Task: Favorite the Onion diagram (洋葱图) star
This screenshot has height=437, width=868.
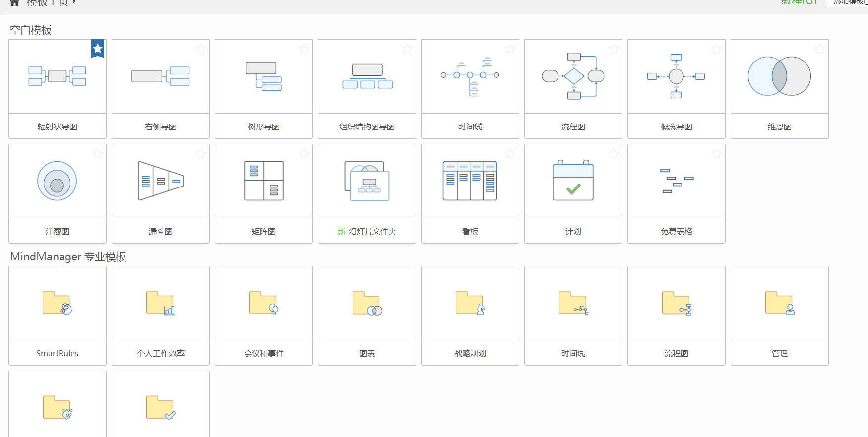Action: [98, 153]
